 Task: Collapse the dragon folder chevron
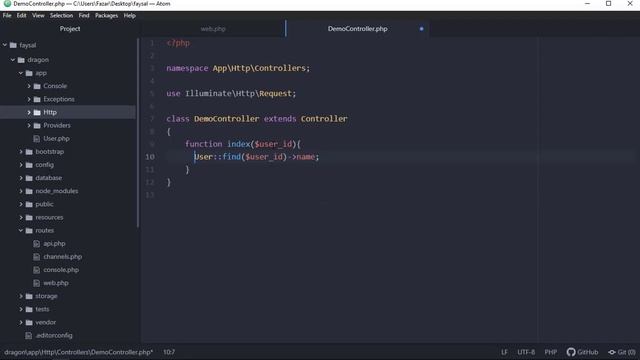[13, 60]
